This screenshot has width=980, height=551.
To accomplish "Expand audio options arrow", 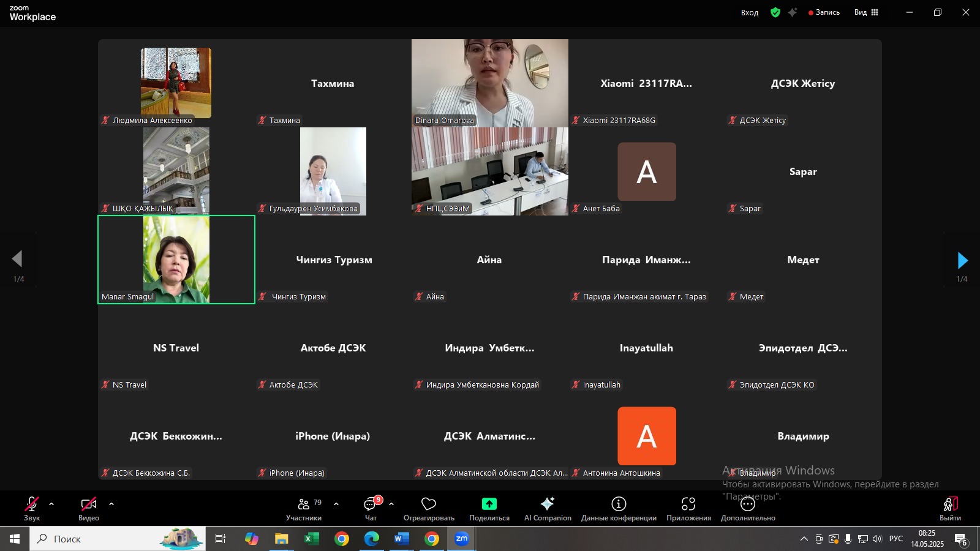I will pyautogui.click(x=51, y=504).
